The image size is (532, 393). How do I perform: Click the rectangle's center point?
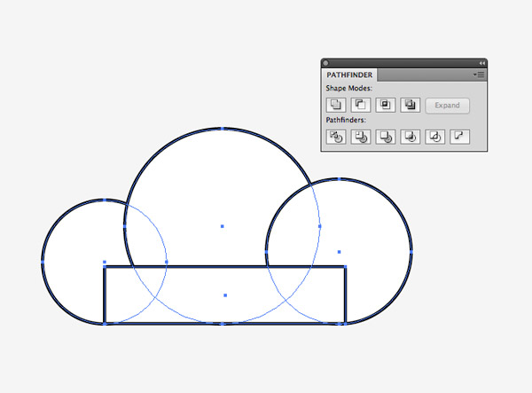point(225,295)
